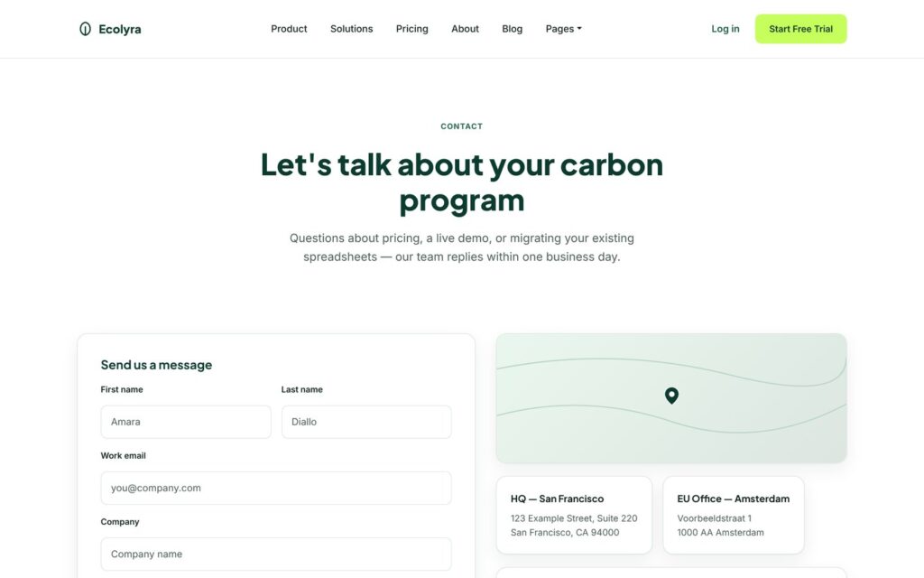Click the Start Free Trial button

[x=801, y=29]
